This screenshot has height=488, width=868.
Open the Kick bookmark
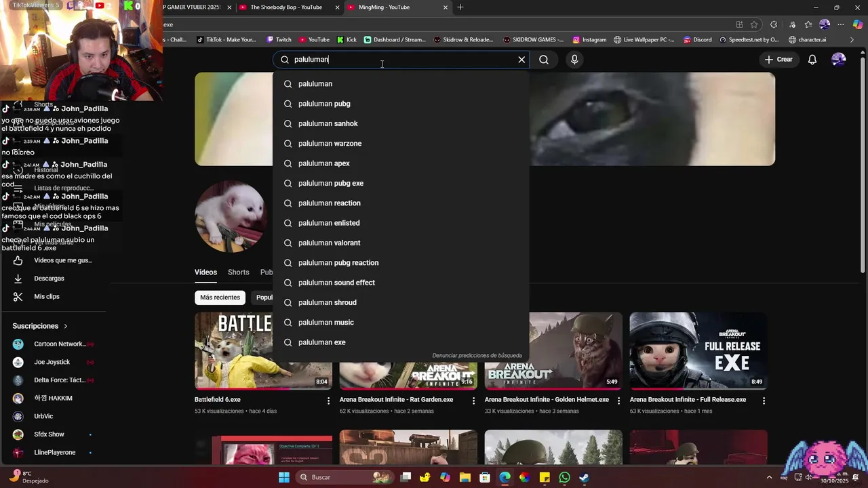(x=347, y=40)
